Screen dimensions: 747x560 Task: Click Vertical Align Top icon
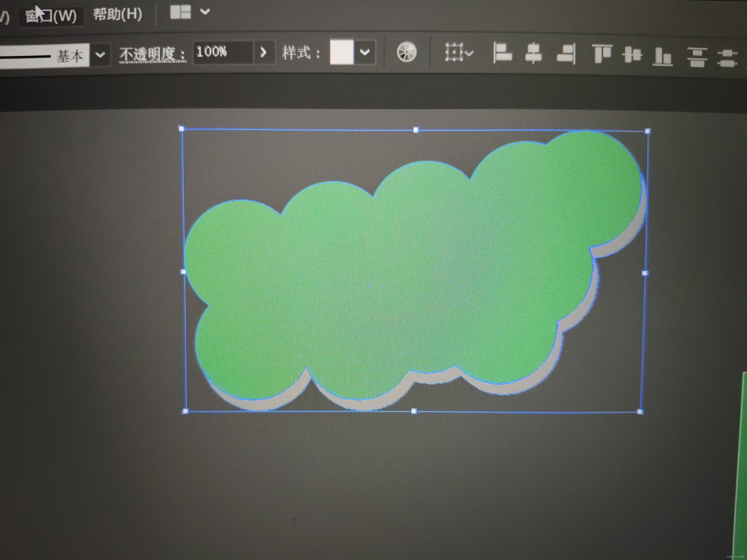(x=602, y=54)
